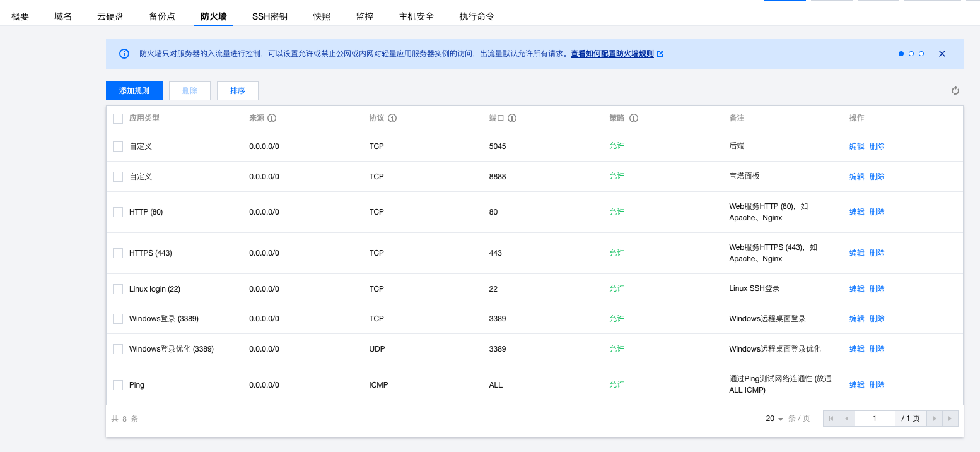Select all rules with the header checkbox
980x452 pixels.
[x=117, y=118]
